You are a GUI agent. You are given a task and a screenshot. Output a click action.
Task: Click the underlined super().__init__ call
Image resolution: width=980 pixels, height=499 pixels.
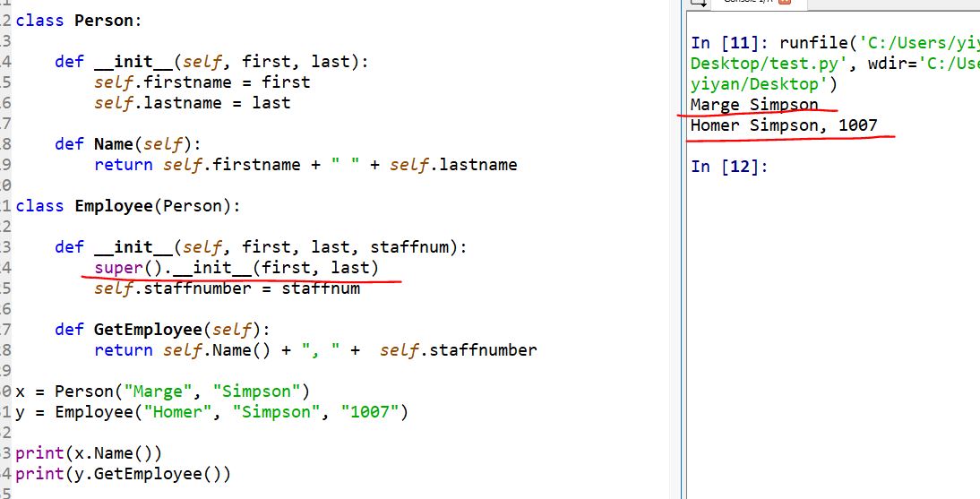[236, 268]
